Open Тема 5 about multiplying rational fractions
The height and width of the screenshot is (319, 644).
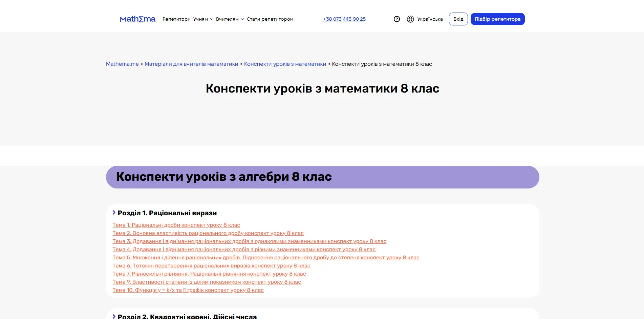pos(266,257)
